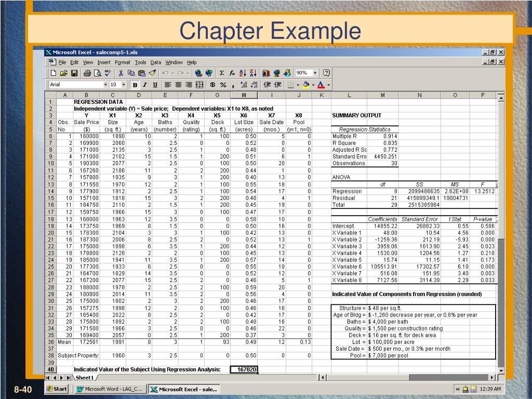The image size is (532, 399).
Task: Toggle Underline formatting button
Action: pos(155,85)
